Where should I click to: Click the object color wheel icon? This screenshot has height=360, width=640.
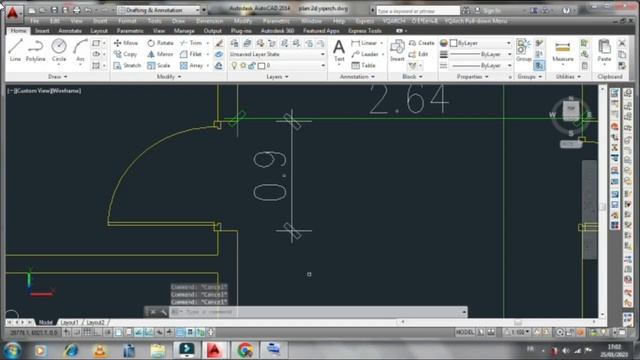pos(444,43)
